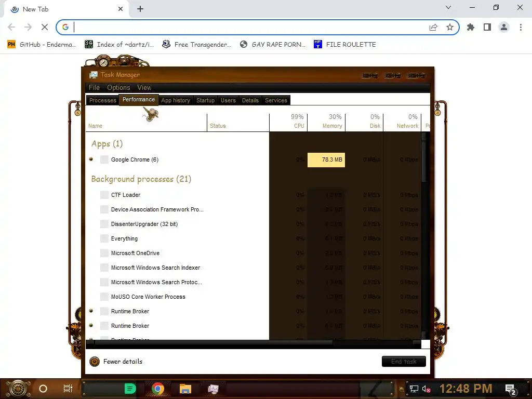Click the Microsoft OneDrive process icon
Screen dimensions: 532x399
tap(104, 253)
